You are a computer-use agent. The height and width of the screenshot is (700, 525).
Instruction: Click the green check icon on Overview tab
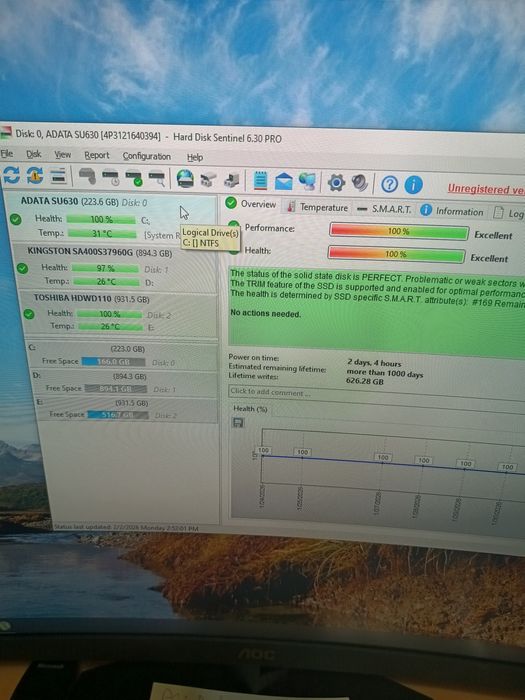point(231,203)
